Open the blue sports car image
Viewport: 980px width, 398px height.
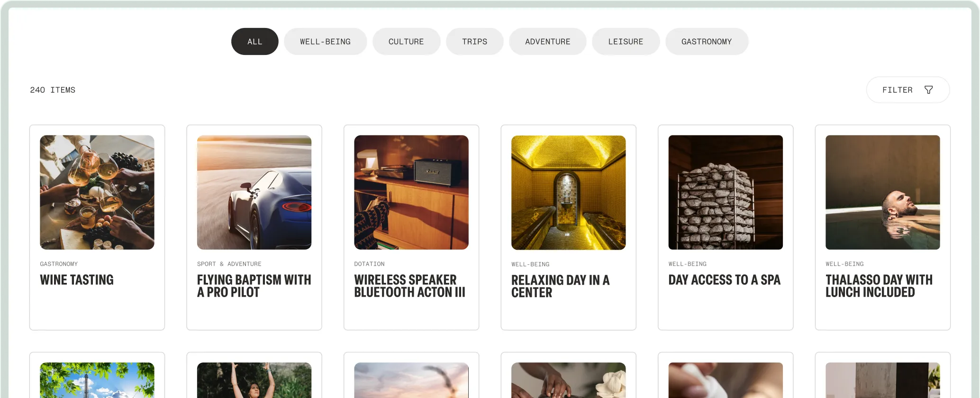(x=254, y=192)
